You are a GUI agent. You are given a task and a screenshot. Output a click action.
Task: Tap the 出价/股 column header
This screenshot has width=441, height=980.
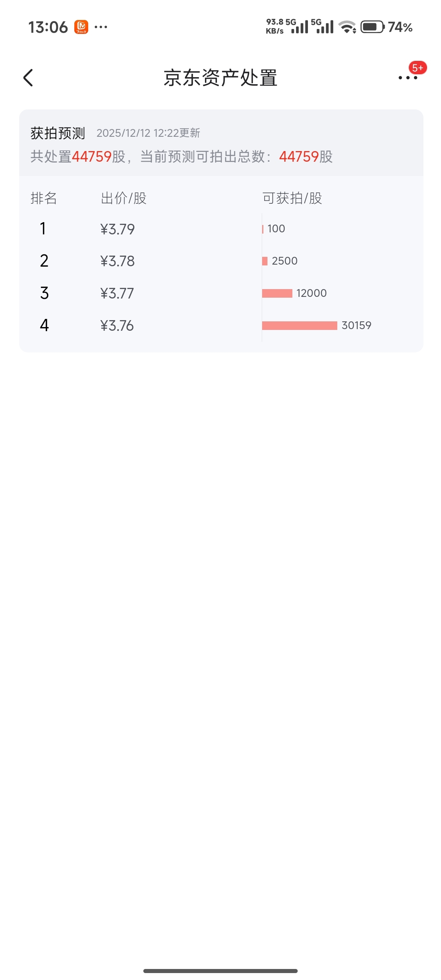tap(123, 198)
